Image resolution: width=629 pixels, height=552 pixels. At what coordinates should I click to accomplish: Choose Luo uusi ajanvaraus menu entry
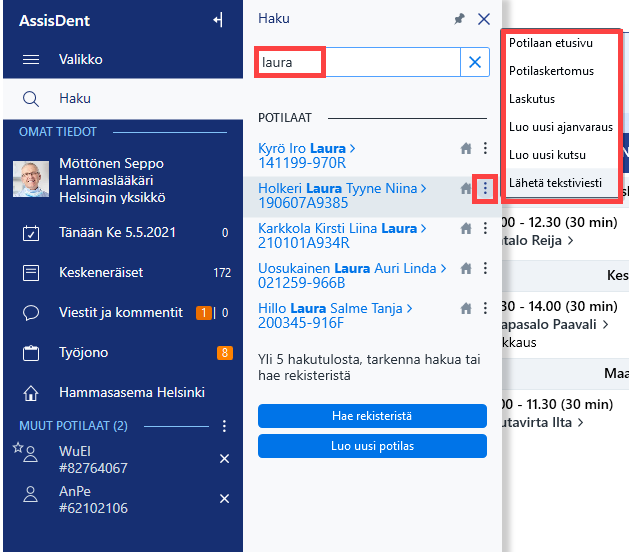pos(561,127)
